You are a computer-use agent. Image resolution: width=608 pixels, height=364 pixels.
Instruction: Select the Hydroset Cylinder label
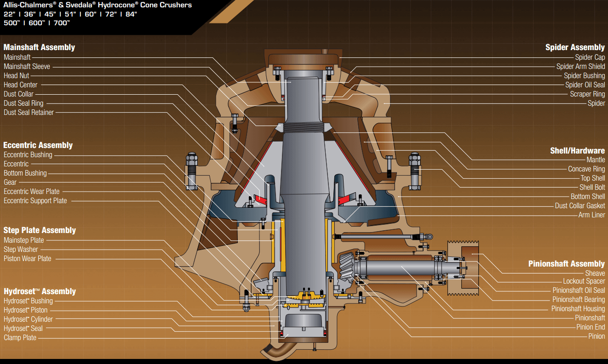[28, 319]
